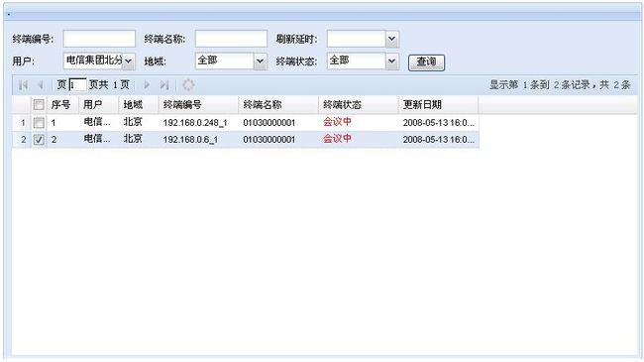Click 北京 in row 192.168.0.248_1

[133, 122]
